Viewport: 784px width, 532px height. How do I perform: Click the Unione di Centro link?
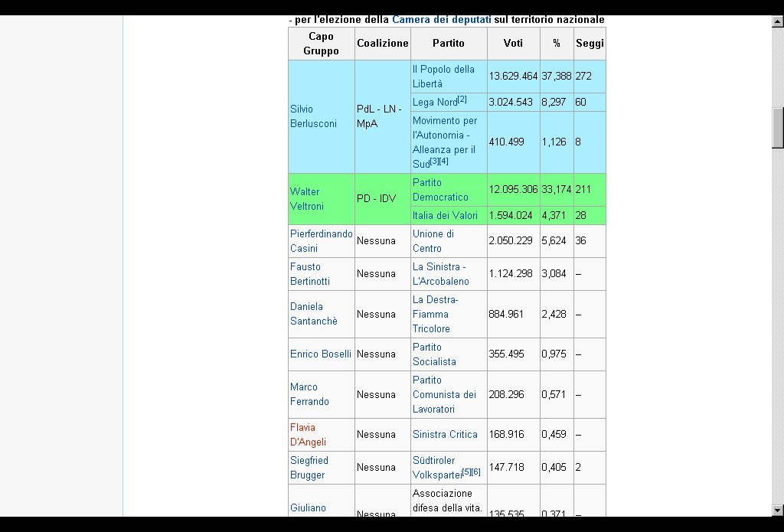click(x=433, y=240)
